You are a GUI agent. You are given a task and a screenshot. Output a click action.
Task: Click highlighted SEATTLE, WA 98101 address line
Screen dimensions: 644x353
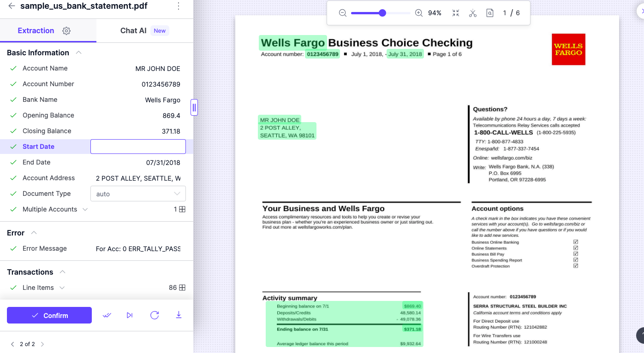tap(287, 135)
